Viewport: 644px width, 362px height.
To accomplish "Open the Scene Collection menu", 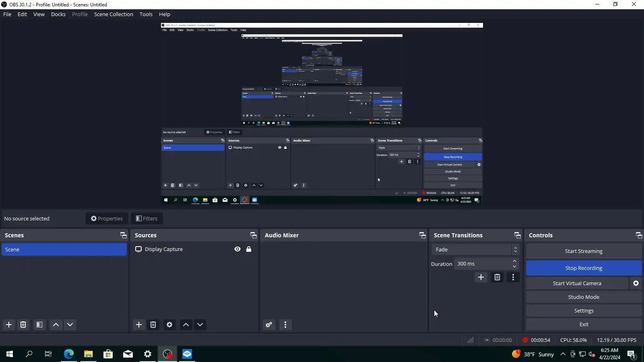I will coord(114,14).
